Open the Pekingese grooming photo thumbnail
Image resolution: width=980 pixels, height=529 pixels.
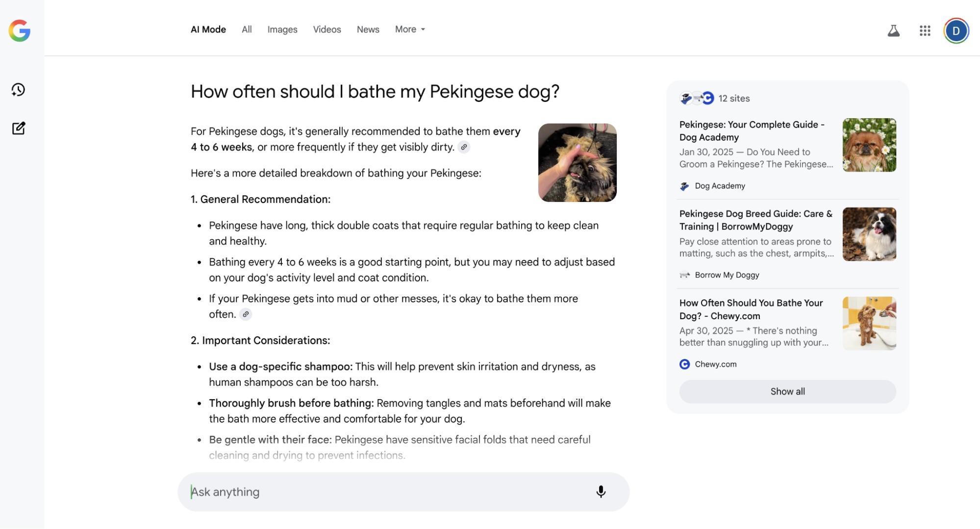tap(577, 163)
